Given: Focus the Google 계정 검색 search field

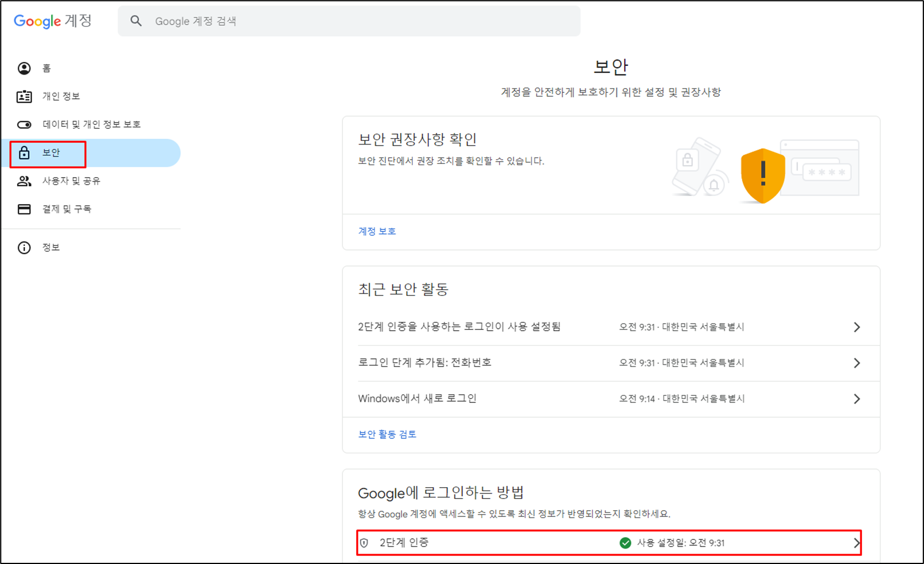Looking at the screenshot, I should click(x=349, y=21).
